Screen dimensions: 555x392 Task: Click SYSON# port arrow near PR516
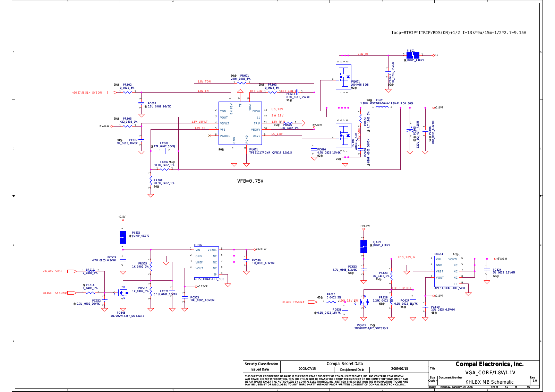pyautogui.click(x=72, y=293)
